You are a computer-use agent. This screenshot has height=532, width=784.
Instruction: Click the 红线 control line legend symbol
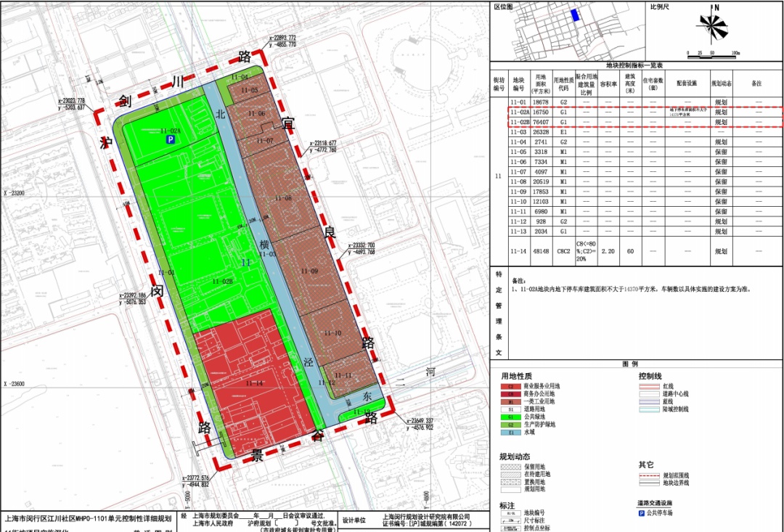650,386
